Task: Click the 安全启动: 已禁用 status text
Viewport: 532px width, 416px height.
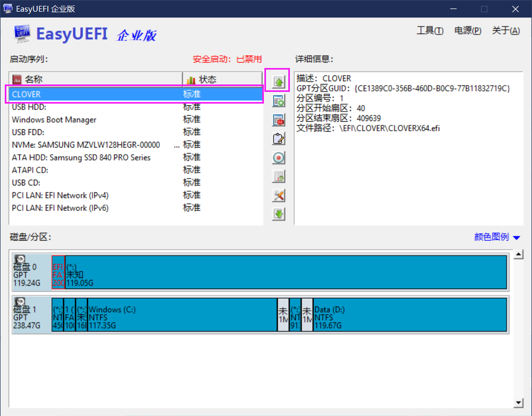Action: click(x=227, y=59)
